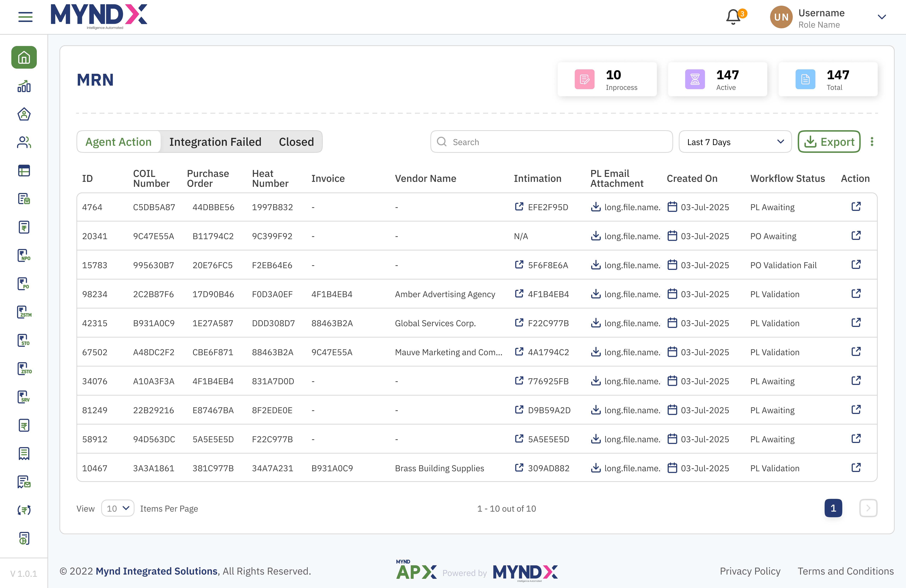Open the items per page dropdown
The width and height of the screenshot is (906, 588).
118,508
